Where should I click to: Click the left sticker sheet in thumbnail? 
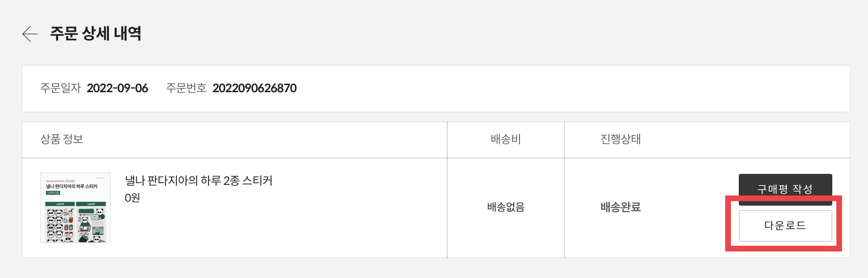(60, 222)
